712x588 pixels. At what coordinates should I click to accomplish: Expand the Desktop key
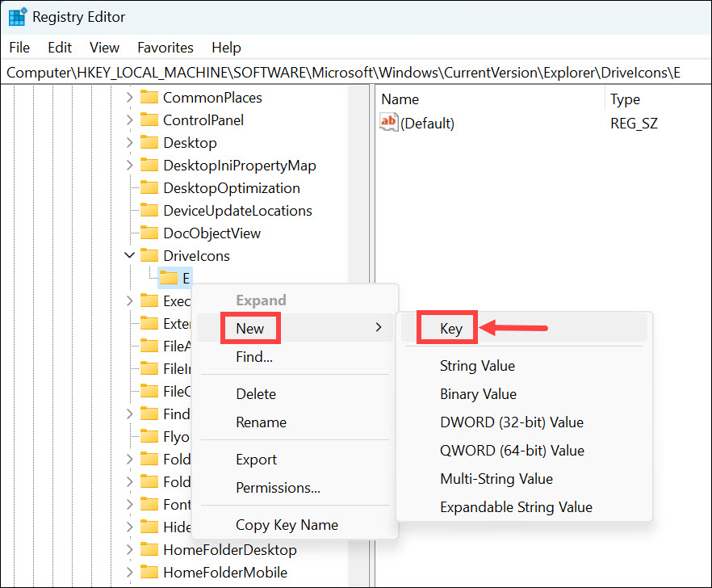click(129, 143)
